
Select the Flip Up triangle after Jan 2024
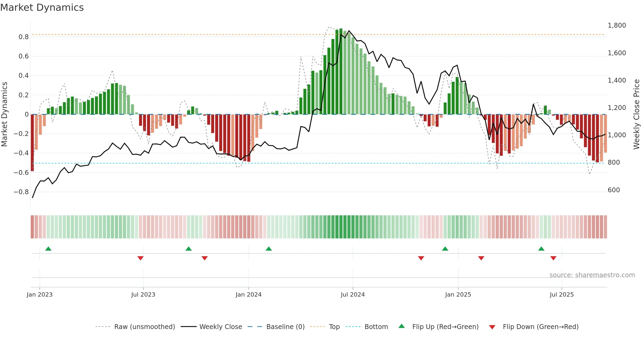pyautogui.click(x=269, y=249)
